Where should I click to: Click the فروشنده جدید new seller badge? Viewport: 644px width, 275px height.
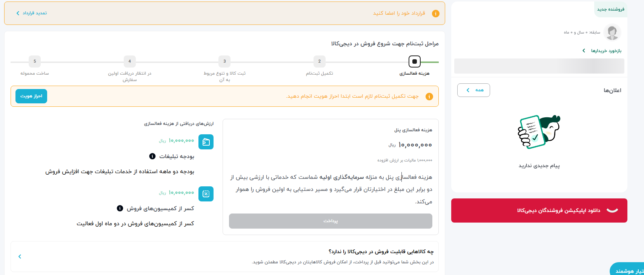tap(610, 9)
